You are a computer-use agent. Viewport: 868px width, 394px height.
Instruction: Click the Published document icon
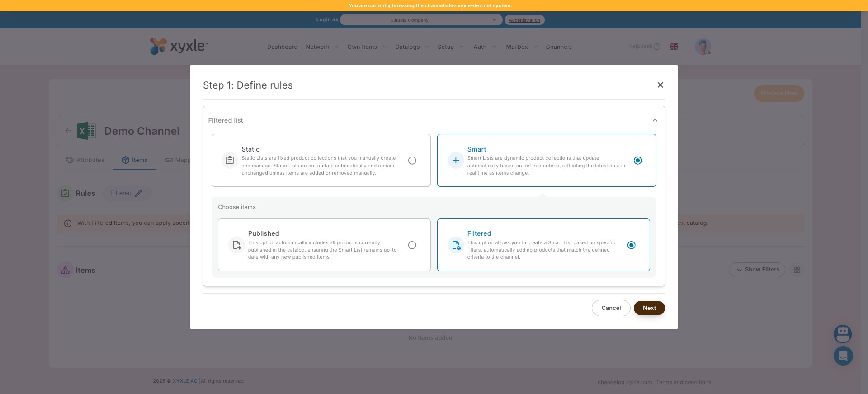(x=236, y=245)
